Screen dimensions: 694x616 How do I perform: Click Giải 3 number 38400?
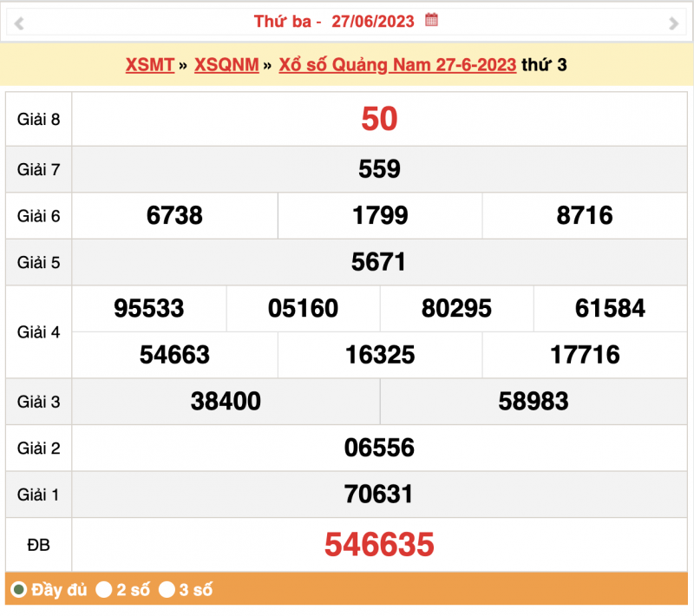click(x=226, y=401)
